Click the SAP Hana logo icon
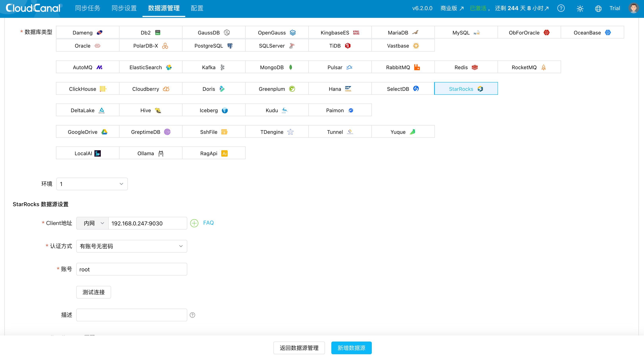Screen dimensions: 644x358 348,89
